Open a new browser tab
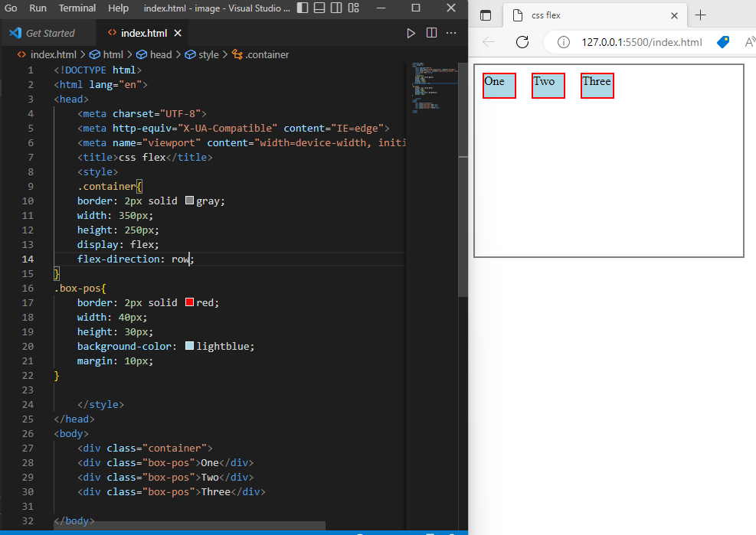The image size is (756, 535). (701, 15)
